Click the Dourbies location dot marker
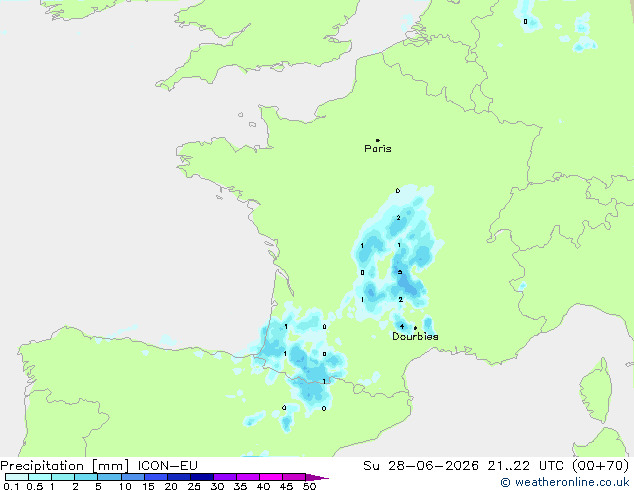The height and width of the screenshot is (490, 634). tap(415, 328)
